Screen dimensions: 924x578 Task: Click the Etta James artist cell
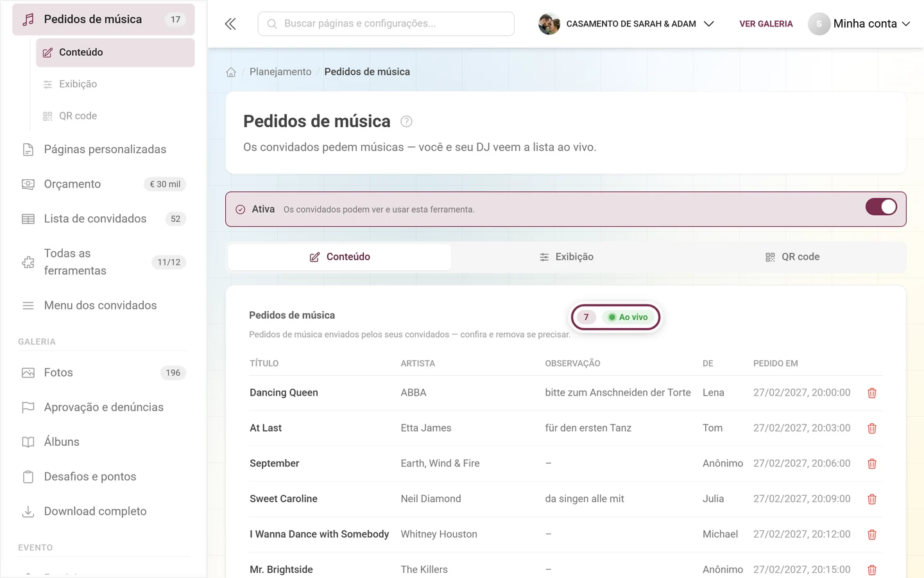tap(426, 428)
